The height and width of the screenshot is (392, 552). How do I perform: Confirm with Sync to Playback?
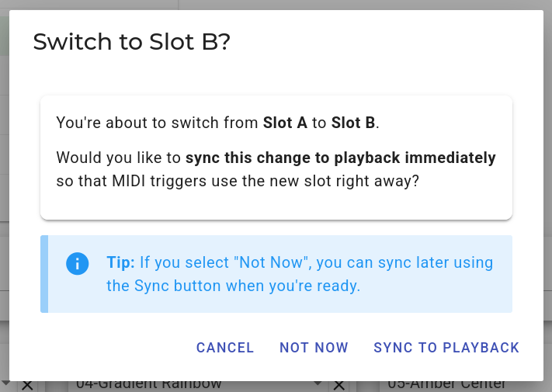pos(446,348)
